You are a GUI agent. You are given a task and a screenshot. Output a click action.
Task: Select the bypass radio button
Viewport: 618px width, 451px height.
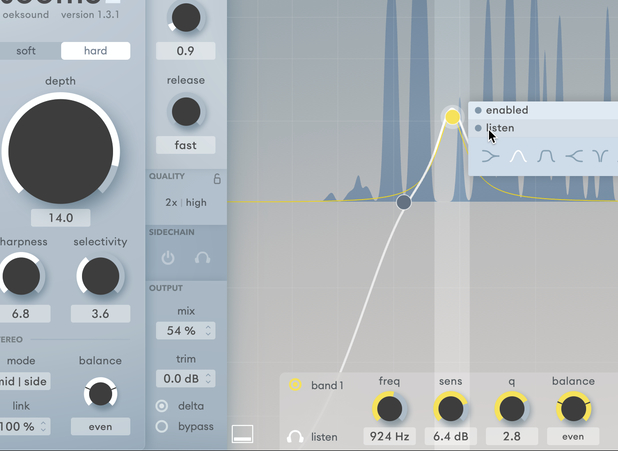click(162, 427)
